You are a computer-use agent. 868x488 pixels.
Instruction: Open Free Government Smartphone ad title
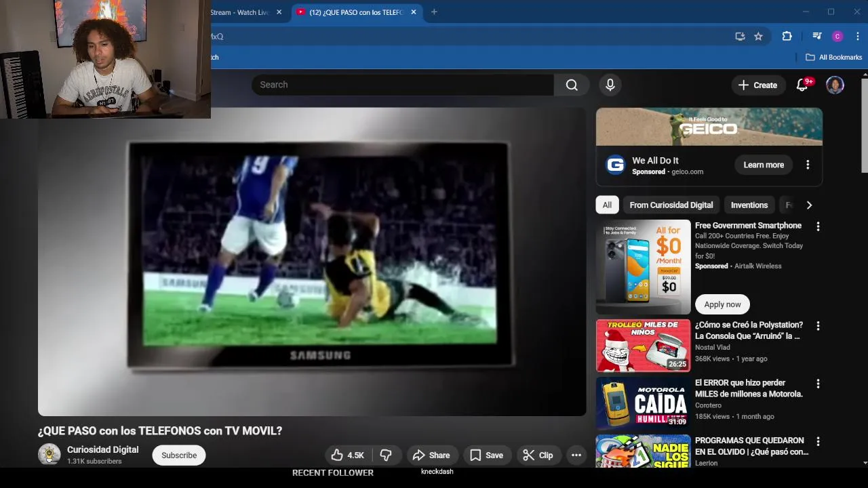[x=748, y=226]
